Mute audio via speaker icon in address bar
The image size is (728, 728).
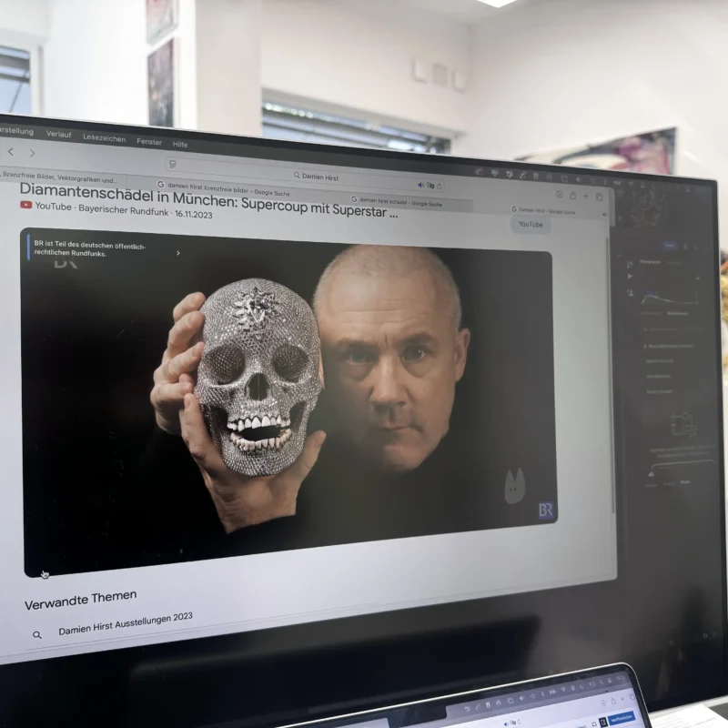coord(420,185)
